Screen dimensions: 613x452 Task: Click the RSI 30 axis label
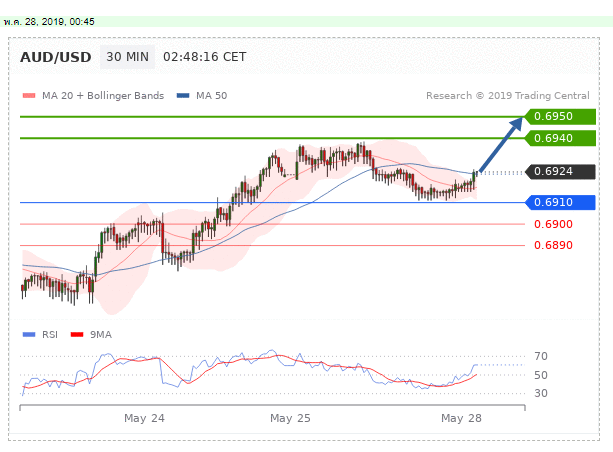pyautogui.click(x=541, y=393)
